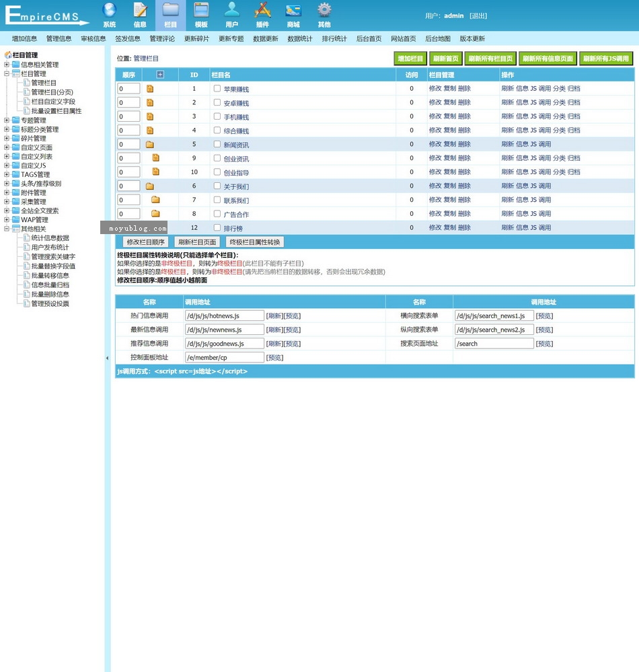
Task: Check the 手机赚钱 checkbox
Action: (217, 116)
